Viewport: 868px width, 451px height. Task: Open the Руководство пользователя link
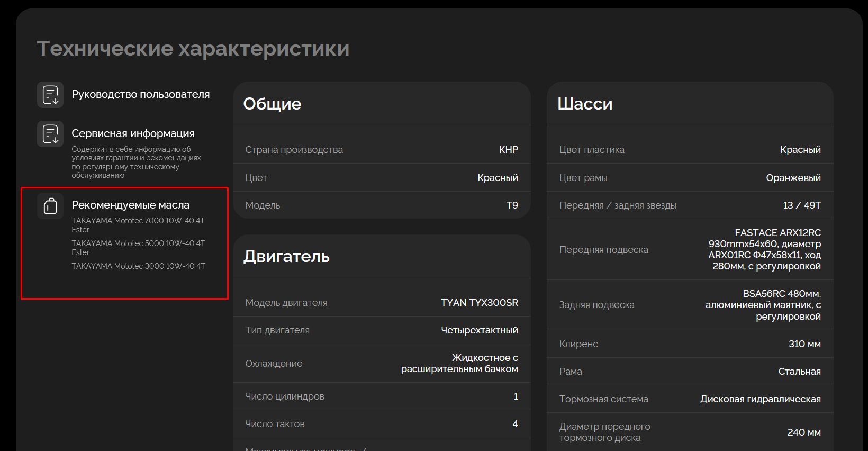[x=141, y=94]
